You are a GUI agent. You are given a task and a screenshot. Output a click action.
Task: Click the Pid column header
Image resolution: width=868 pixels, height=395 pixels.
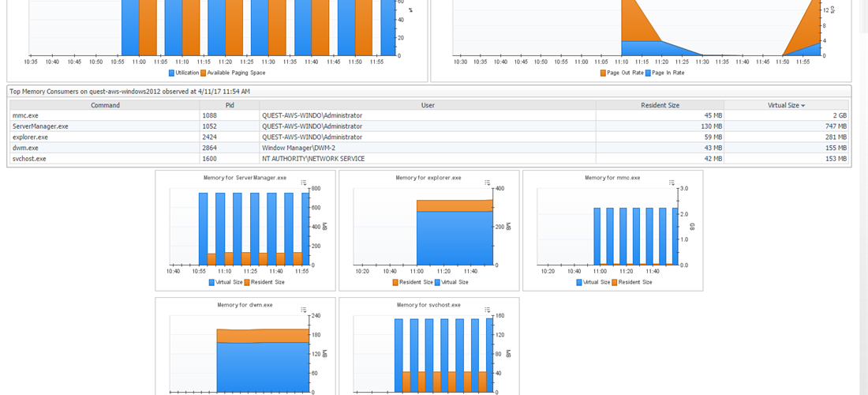(229, 105)
